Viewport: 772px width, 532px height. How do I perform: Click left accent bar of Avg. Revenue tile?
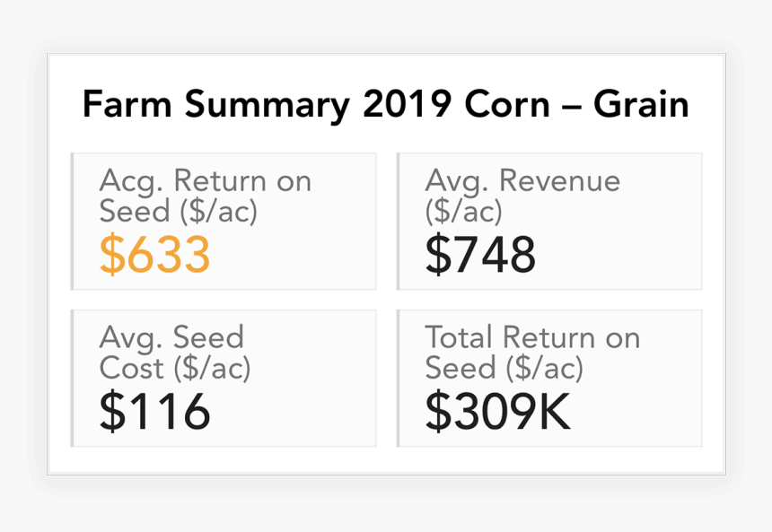(x=399, y=222)
